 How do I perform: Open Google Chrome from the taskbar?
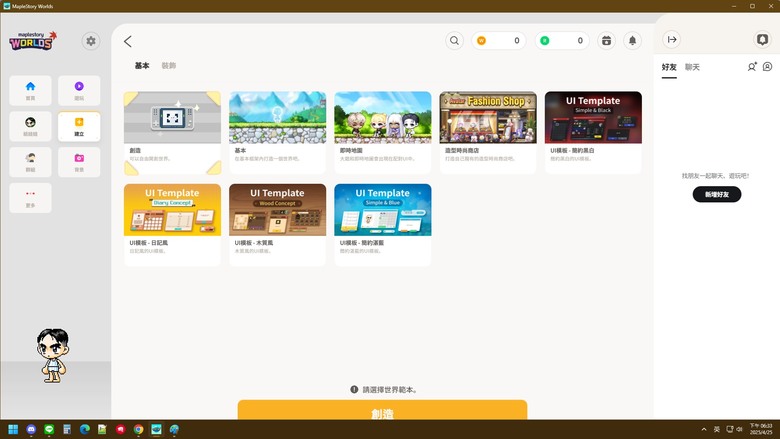tap(138, 430)
